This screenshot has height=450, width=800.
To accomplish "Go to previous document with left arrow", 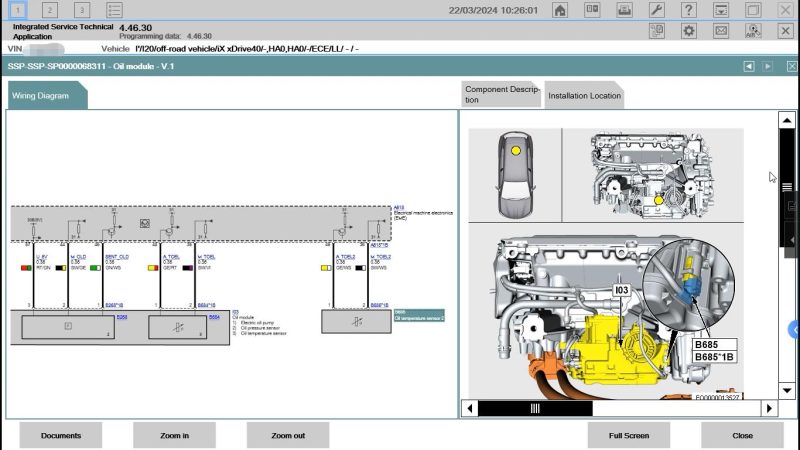I will [748, 66].
